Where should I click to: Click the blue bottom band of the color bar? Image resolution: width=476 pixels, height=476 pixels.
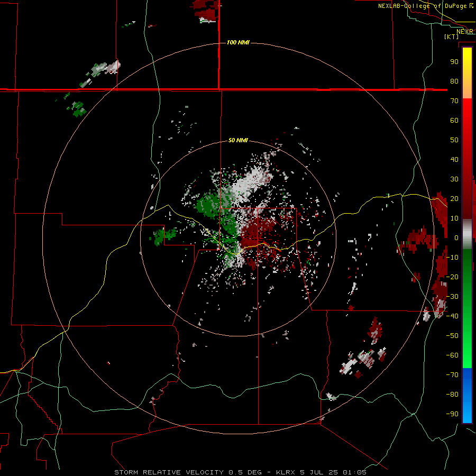pos(467,396)
